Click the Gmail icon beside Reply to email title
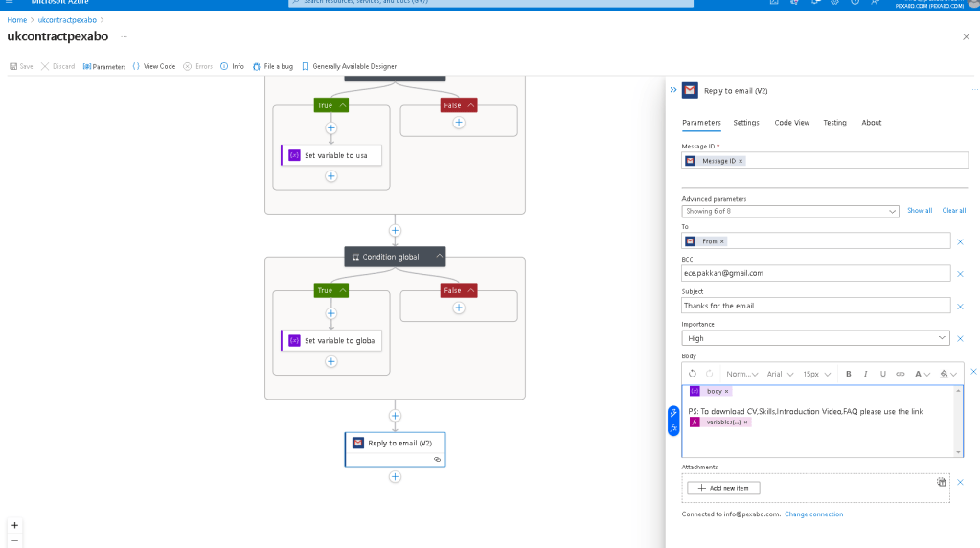The image size is (980, 548). pyautogui.click(x=690, y=91)
